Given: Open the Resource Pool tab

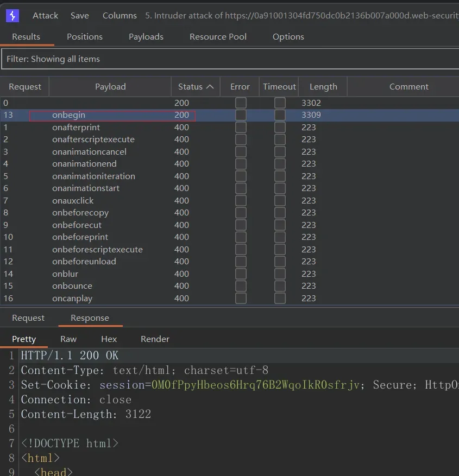Looking at the screenshot, I should 218,37.
